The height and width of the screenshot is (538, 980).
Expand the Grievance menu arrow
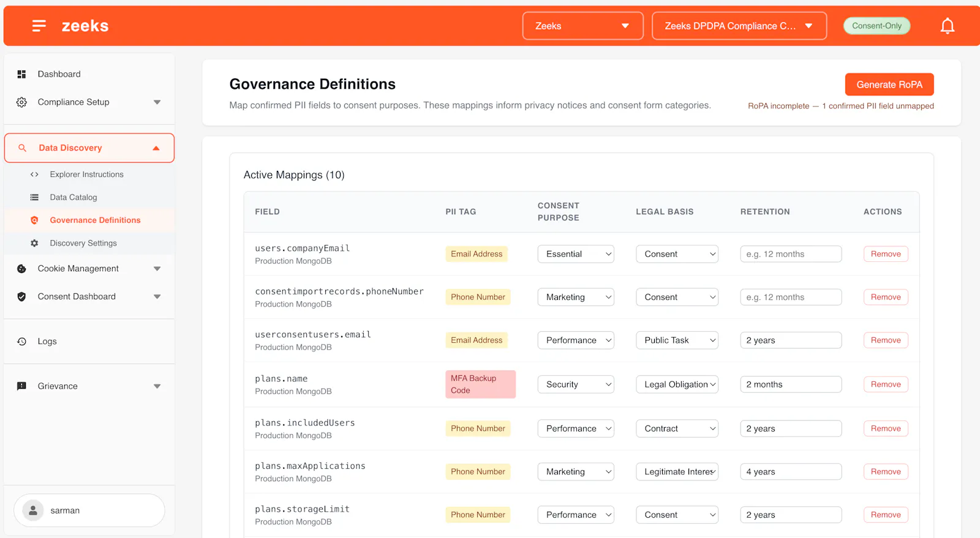[157, 386]
